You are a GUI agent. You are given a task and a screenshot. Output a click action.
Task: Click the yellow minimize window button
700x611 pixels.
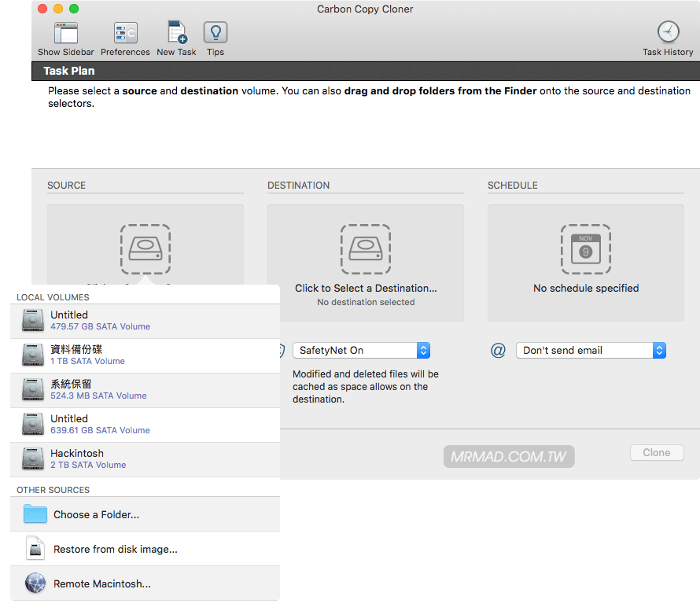(58, 9)
